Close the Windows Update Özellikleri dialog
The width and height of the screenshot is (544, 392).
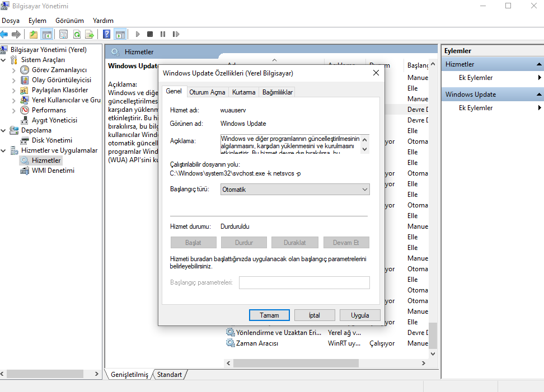click(x=376, y=73)
